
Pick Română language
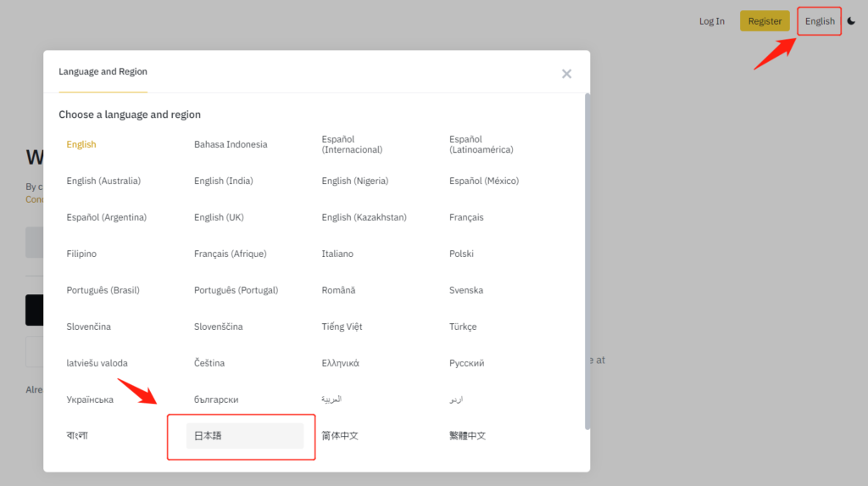click(x=338, y=290)
